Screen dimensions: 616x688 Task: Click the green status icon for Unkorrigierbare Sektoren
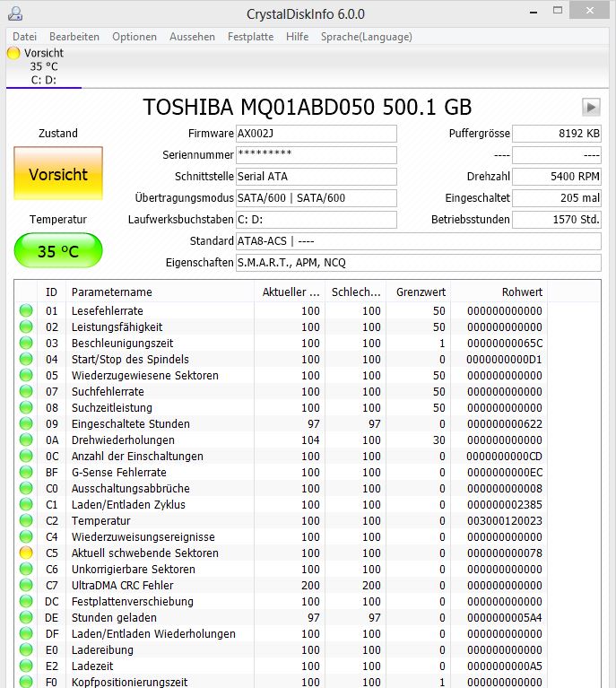tap(26, 569)
